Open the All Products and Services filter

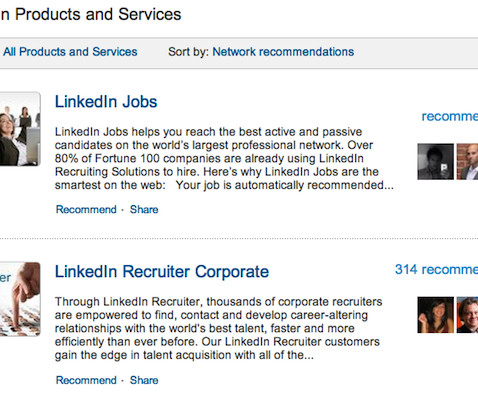pyautogui.click(x=70, y=52)
